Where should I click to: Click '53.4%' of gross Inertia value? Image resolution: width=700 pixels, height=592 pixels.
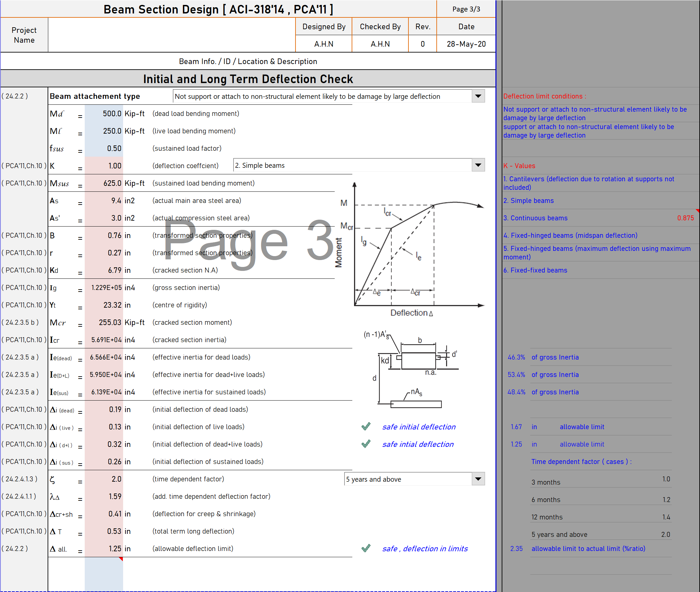pos(516,375)
